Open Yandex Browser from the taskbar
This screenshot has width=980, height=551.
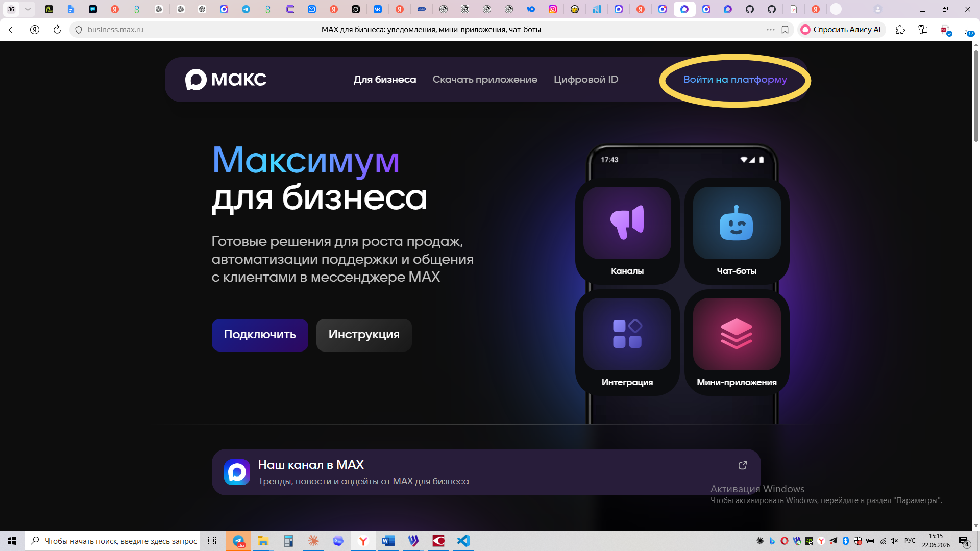coord(363,541)
